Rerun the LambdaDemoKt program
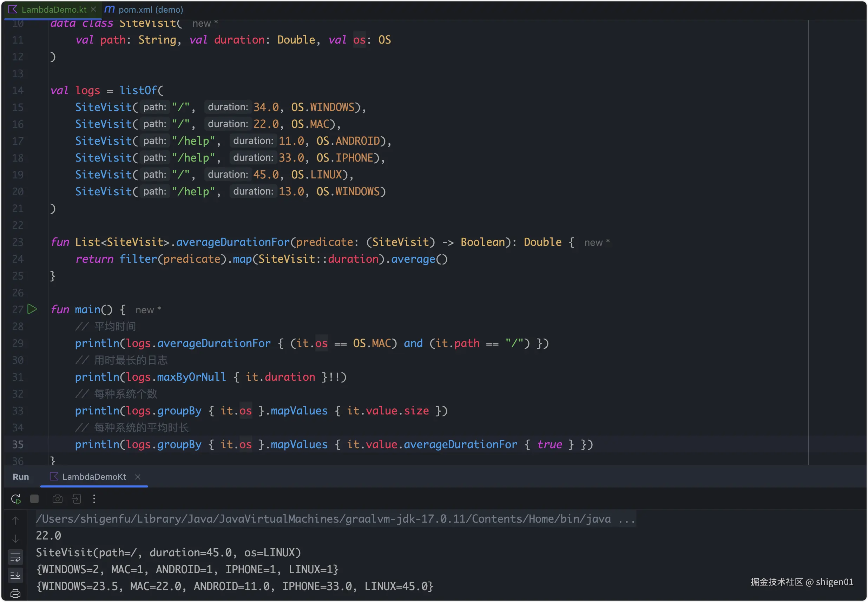 16,498
